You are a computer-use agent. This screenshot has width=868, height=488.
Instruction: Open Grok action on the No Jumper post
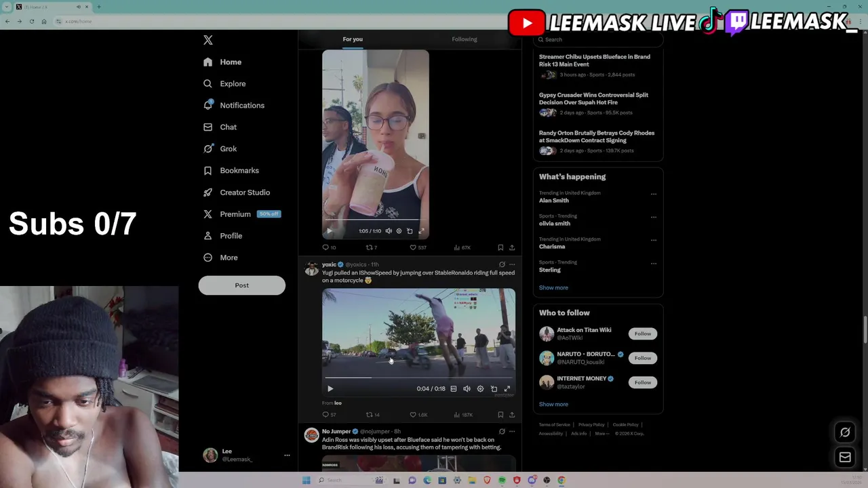[502, 431]
